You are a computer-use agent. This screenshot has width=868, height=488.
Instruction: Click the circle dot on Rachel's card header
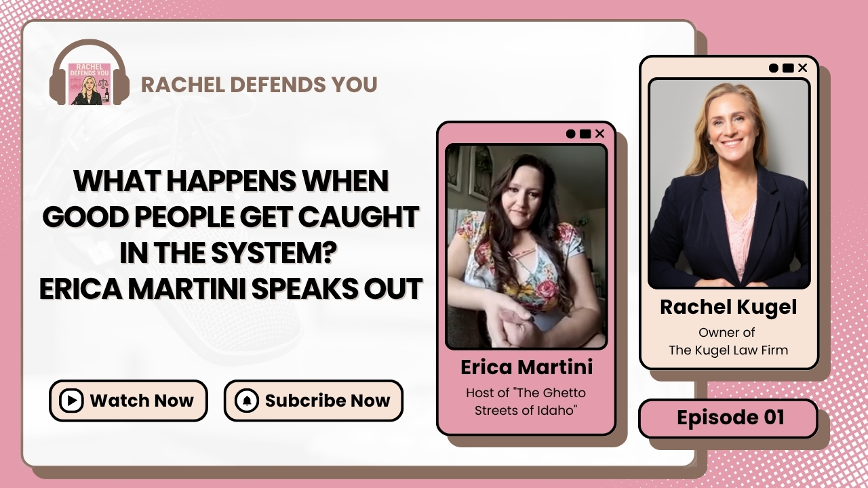point(774,68)
